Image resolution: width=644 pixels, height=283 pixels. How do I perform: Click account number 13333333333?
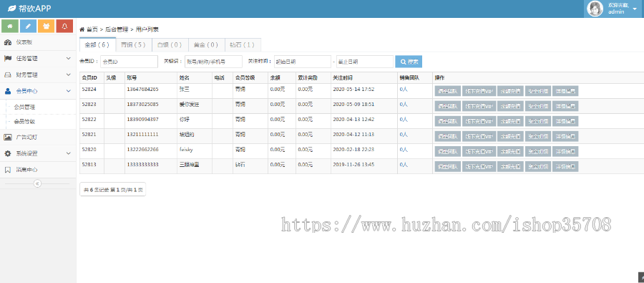[x=142, y=165]
